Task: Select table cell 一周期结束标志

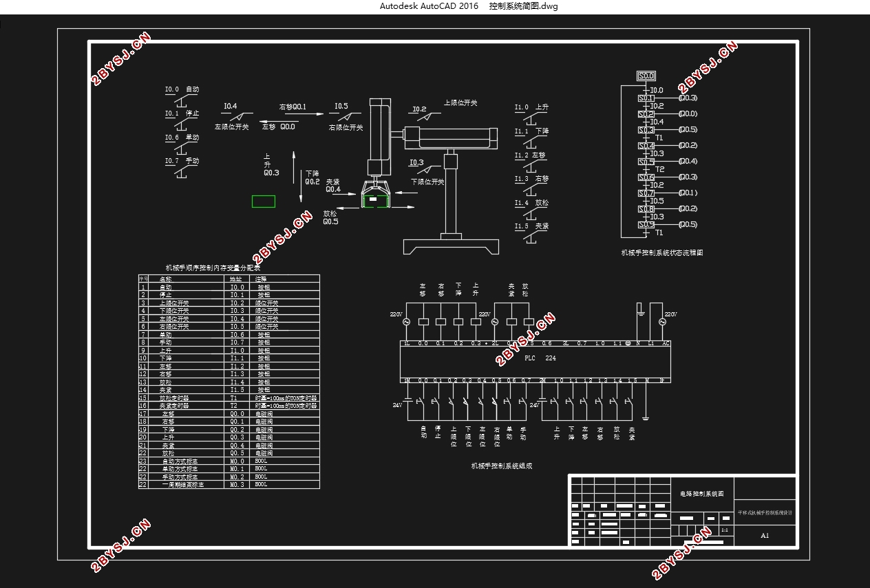Action: pos(183,485)
